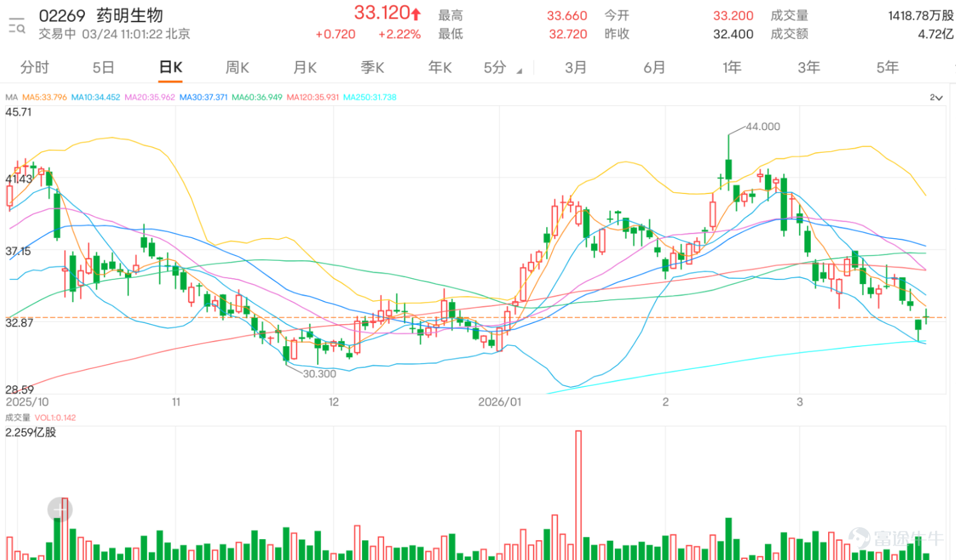
Task: Click the 今开 value 33.200
Action: (733, 16)
